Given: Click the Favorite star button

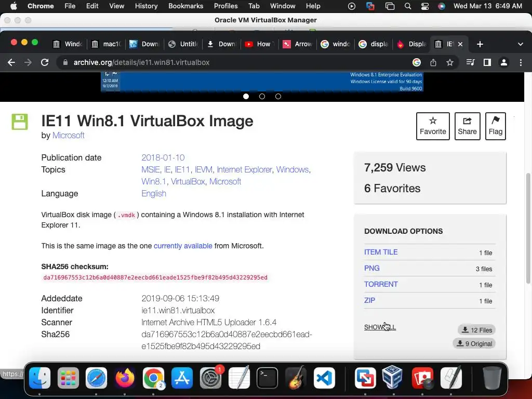Looking at the screenshot, I should 433,126.
